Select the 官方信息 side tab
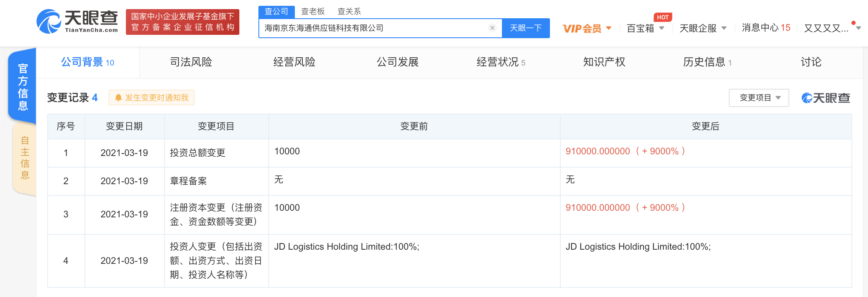The width and height of the screenshot is (868, 297). 23,87
